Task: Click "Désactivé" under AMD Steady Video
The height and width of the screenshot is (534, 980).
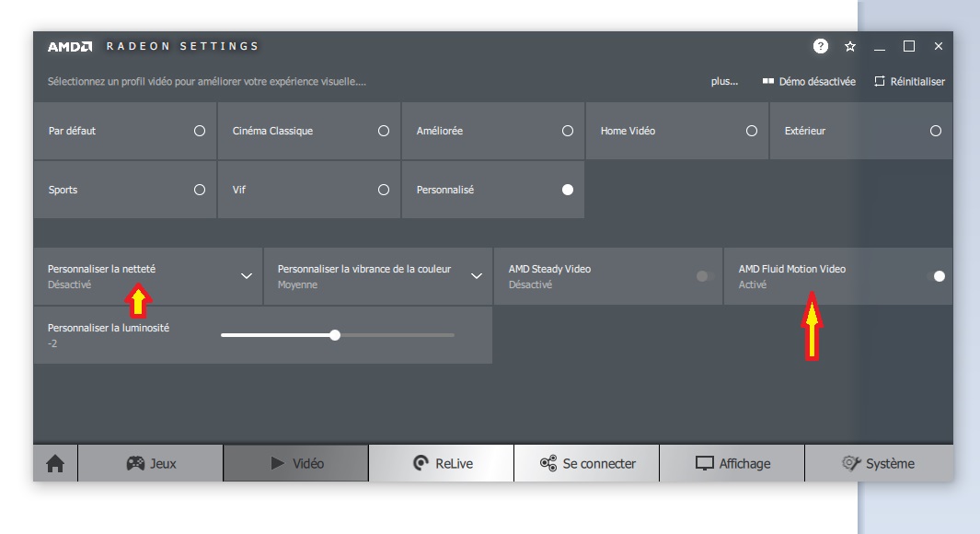Action: click(x=530, y=284)
